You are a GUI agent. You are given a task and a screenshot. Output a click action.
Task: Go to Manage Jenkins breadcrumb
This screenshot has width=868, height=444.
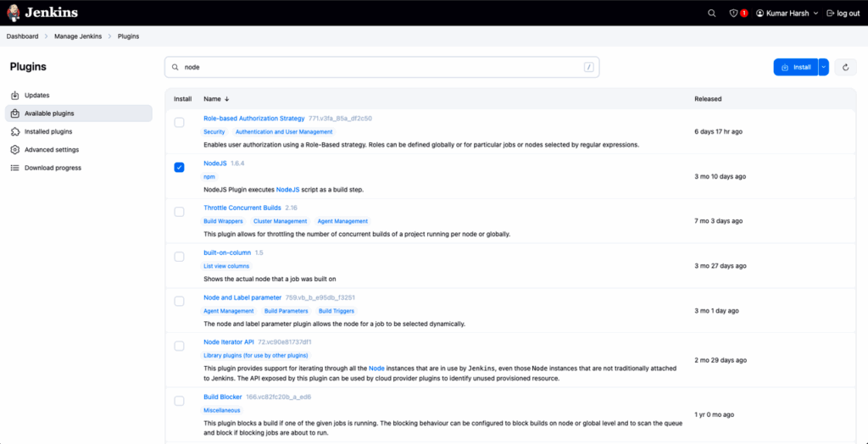tap(77, 36)
